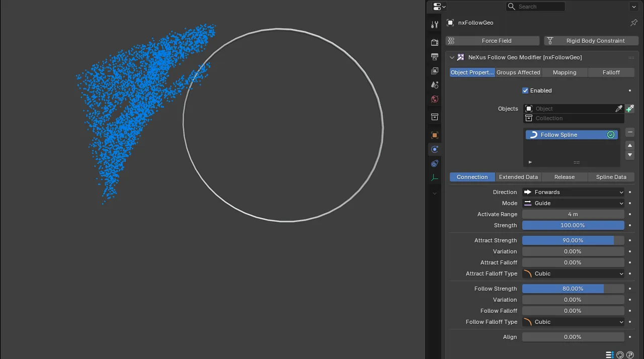Collapse the NeXus Follow Geo Modifier panel
644x359 pixels.
pos(452,57)
